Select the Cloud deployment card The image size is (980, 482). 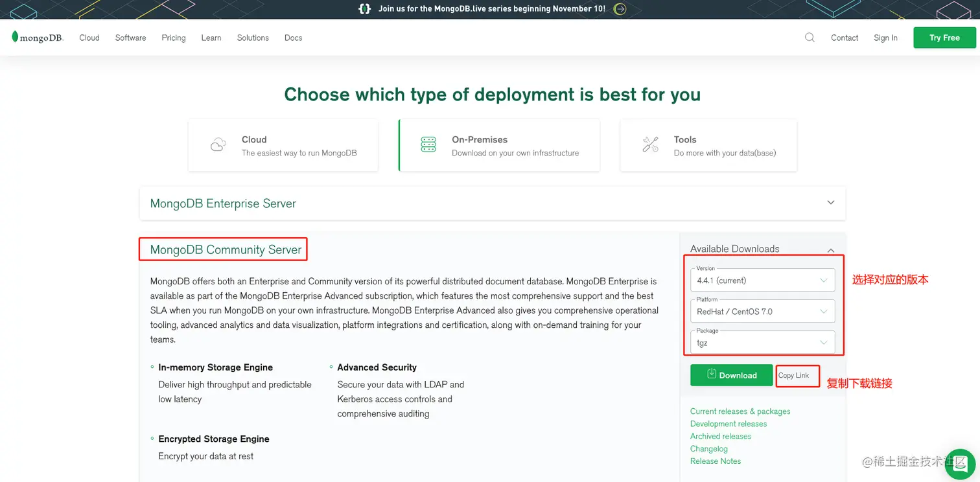tap(283, 145)
